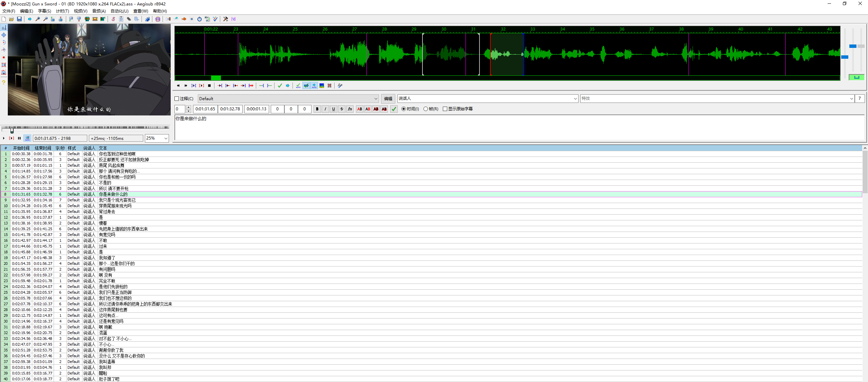
Task: Toggle karaoke mode microphone icon
Action: (340, 86)
